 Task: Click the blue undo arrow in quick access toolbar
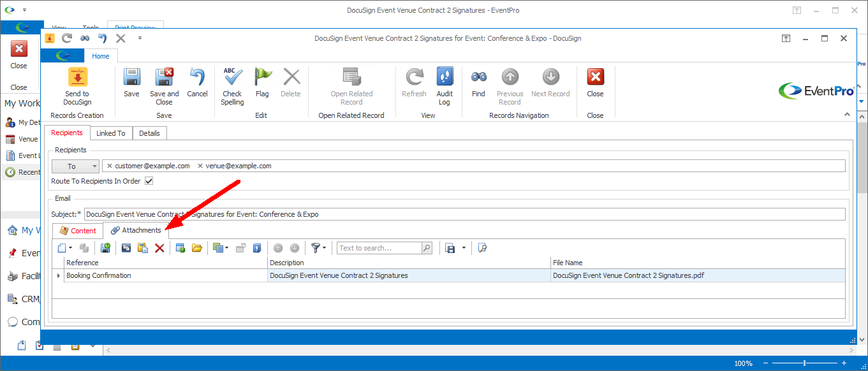point(102,38)
